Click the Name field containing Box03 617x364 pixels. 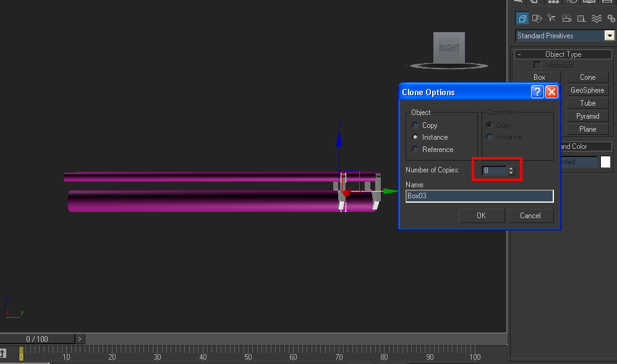point(479,196)
